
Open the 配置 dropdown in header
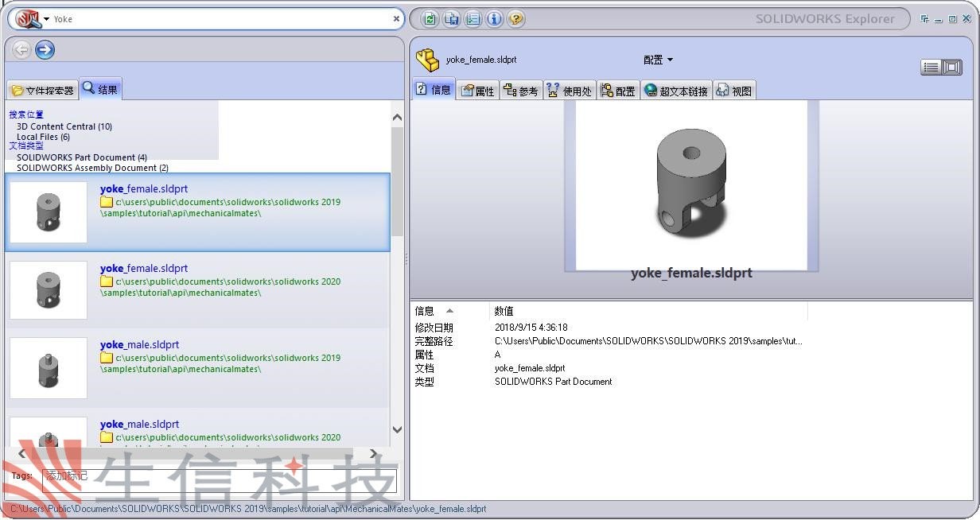(658, 60)
